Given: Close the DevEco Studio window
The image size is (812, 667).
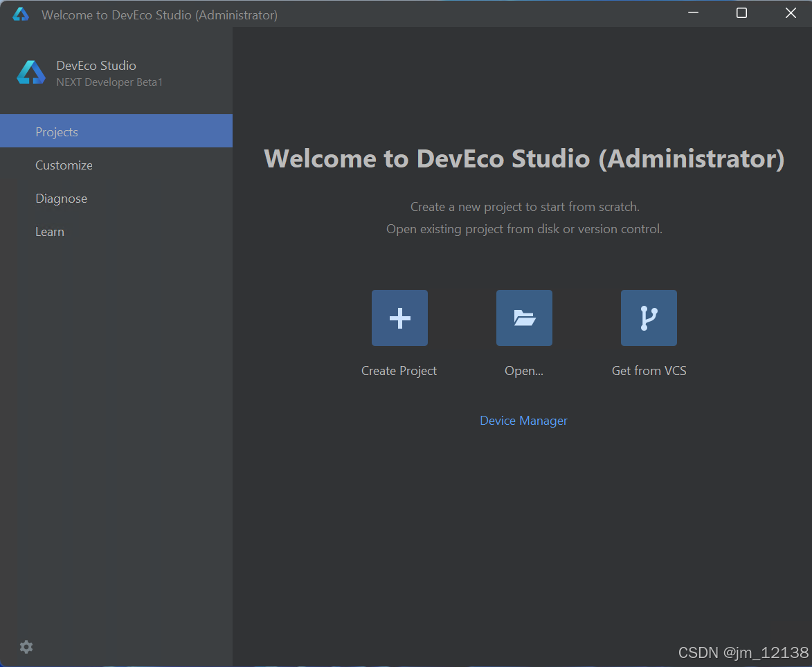Looking at the screenshot, I should pyautogui.click(x=791, y=13).
